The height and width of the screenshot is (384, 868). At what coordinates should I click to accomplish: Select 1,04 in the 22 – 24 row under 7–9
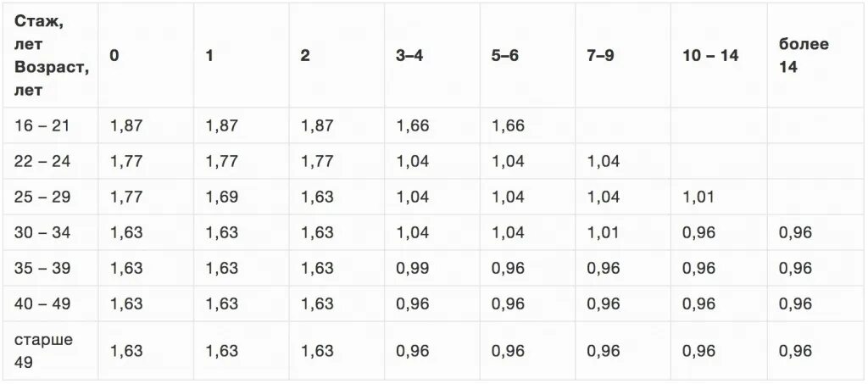(x=604, y=162)
